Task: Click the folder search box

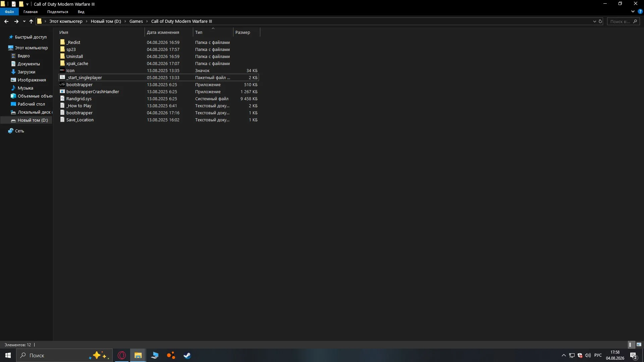Action: (623, 21)
